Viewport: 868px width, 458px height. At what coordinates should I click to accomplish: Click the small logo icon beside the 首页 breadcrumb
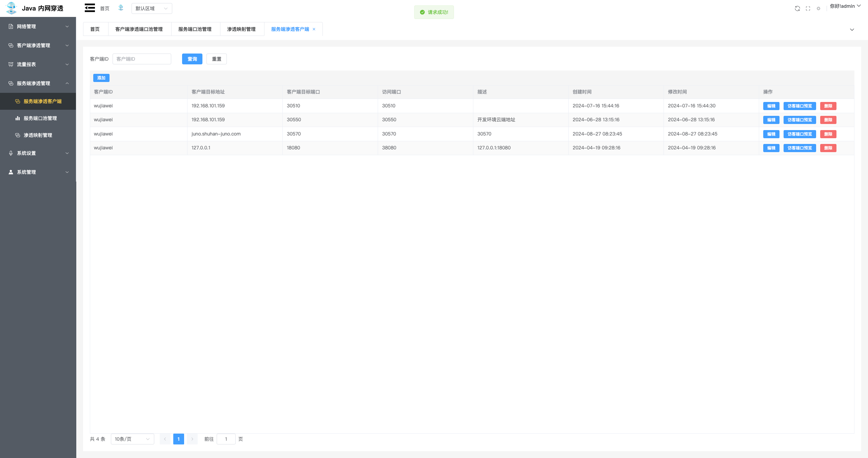(121, 8)
